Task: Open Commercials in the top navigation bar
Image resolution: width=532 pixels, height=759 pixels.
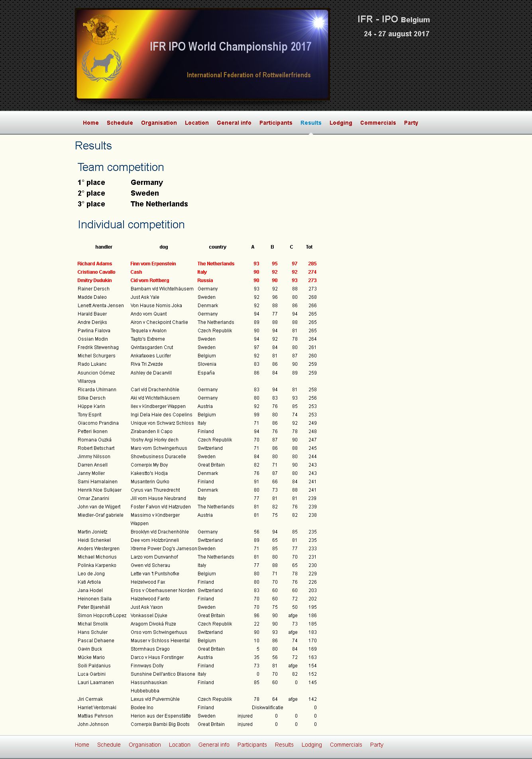Action: (378, 123)
